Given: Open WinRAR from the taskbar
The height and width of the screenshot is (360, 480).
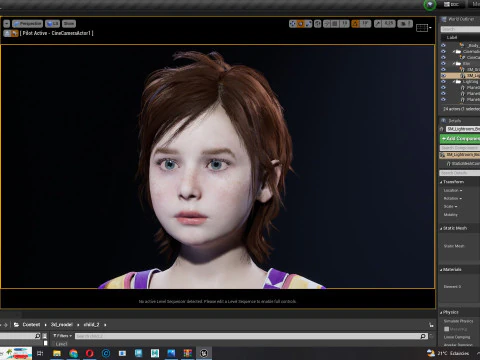Looking at the screenshot, I should (x=188, y=353).
